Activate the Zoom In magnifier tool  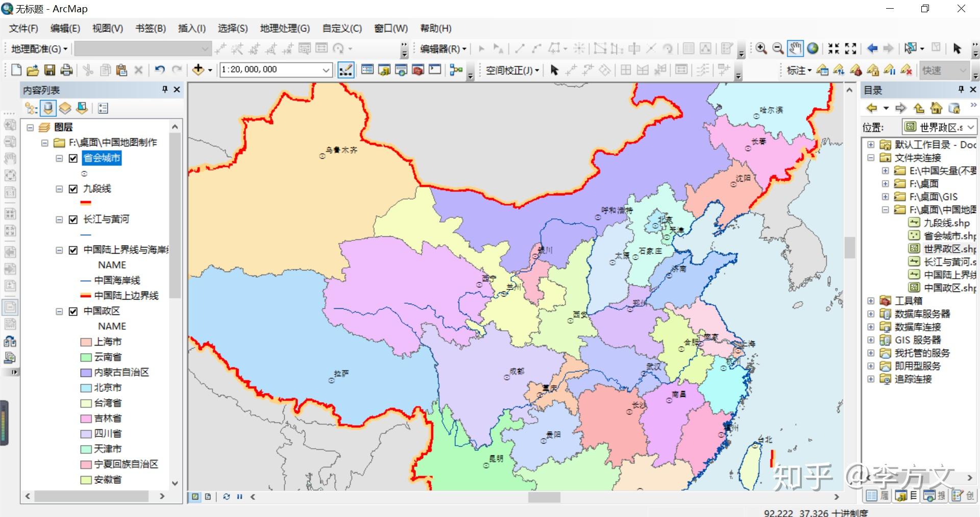click(x=762, y=48)
